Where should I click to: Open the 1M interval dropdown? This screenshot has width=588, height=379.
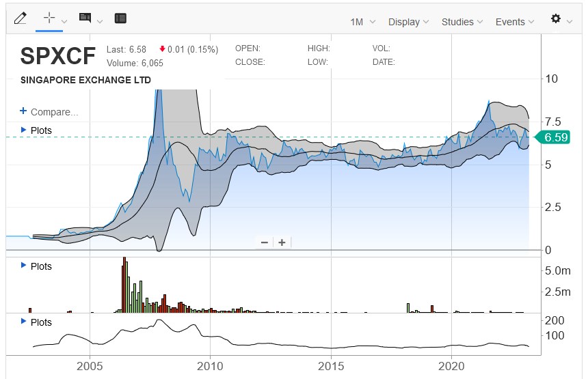click(362, 22)
